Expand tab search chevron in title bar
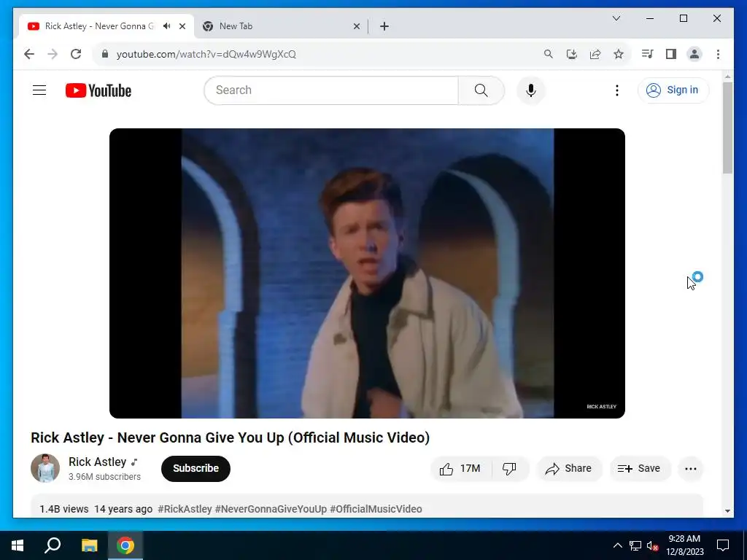This screenshot has width=747, height=560. click(616, 18)
